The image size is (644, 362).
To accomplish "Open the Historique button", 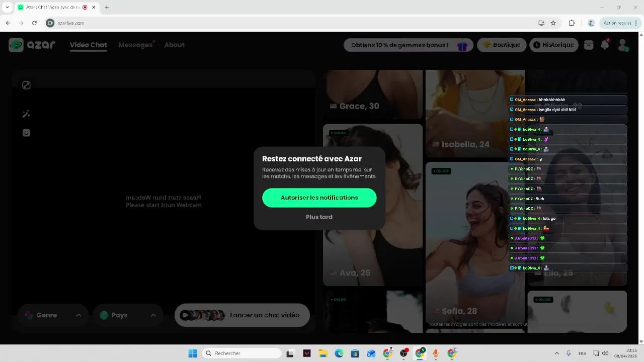I will tap(553, 45).
